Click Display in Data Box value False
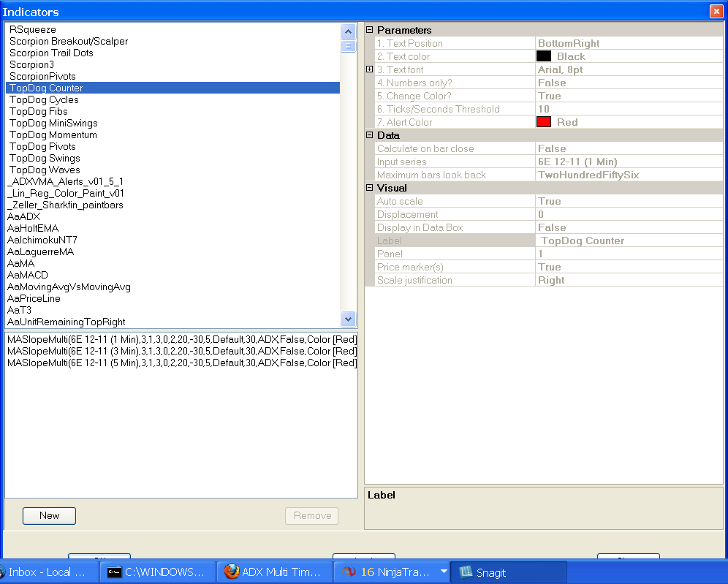The height and width of the screenshot is (584, 728). coord(629,227)
